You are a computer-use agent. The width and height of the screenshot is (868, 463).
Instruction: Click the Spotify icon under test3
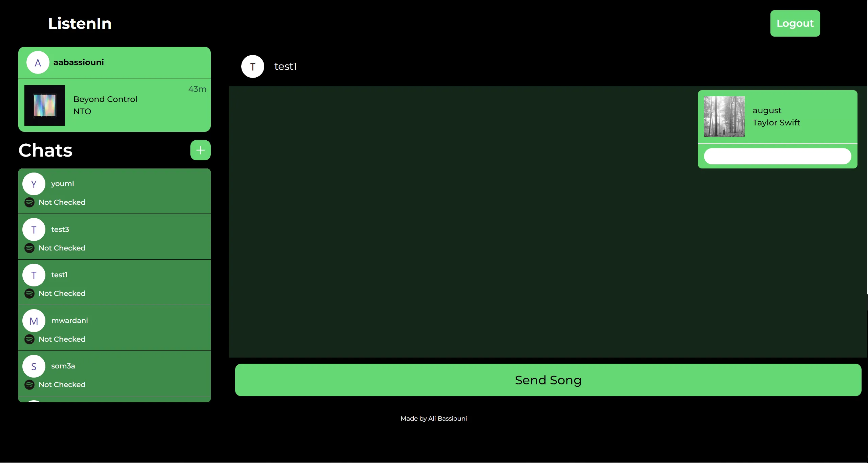click(29, 248)
